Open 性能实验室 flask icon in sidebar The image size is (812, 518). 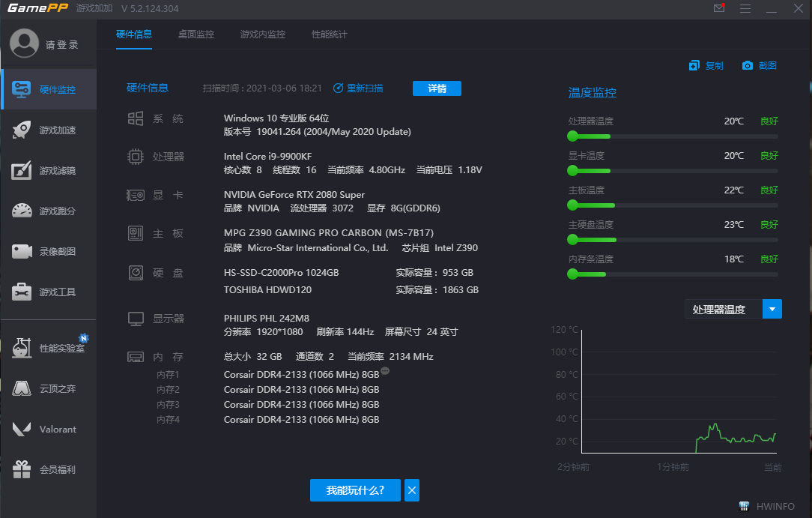click(x=22, y=348)
